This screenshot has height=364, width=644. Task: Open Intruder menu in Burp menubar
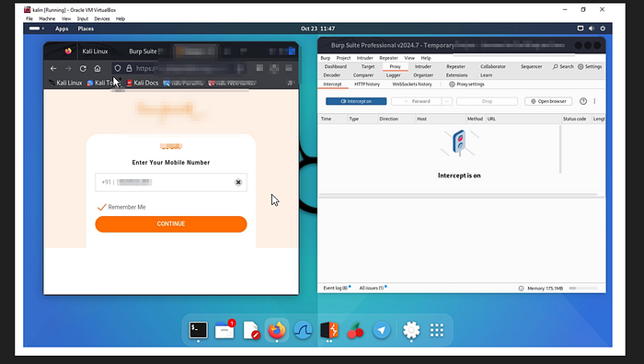(x=364, y=58)
